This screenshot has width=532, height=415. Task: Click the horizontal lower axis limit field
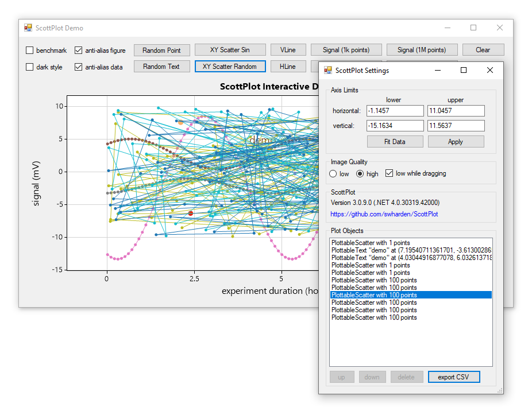pos(395,110)
